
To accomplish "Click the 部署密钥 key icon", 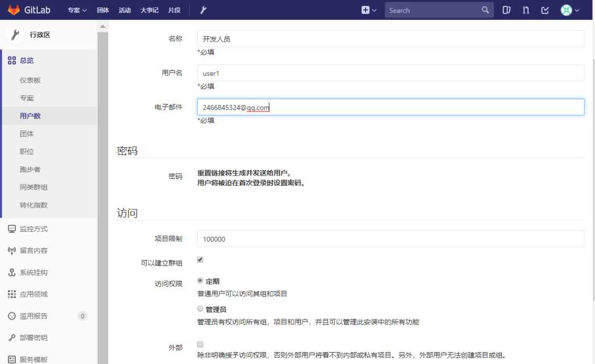I will point(12,337).
